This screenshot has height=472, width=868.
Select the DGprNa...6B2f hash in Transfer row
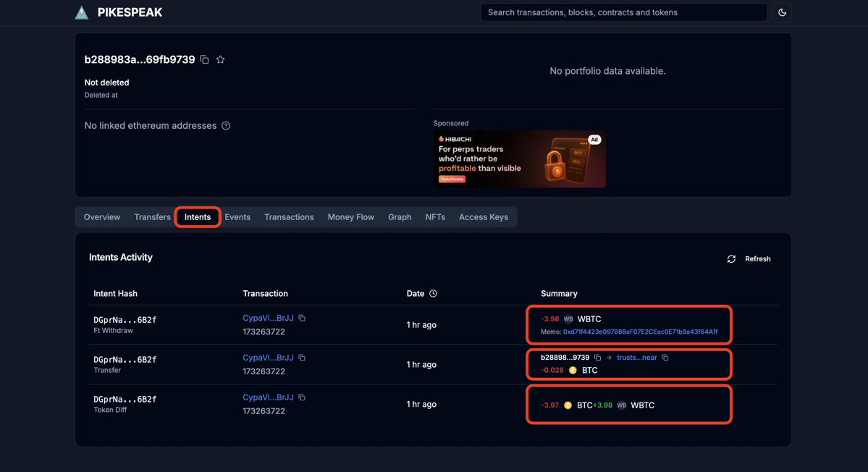tap(125, 360)
